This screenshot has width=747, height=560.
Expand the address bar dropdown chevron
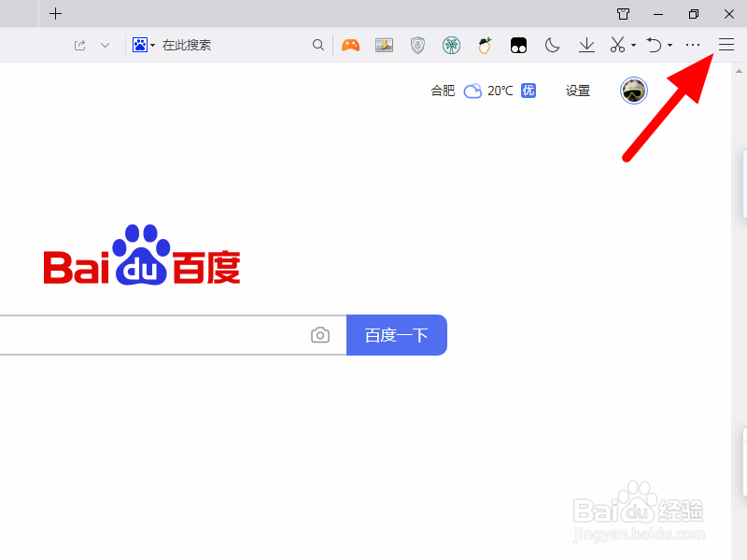tap(106, 45)
